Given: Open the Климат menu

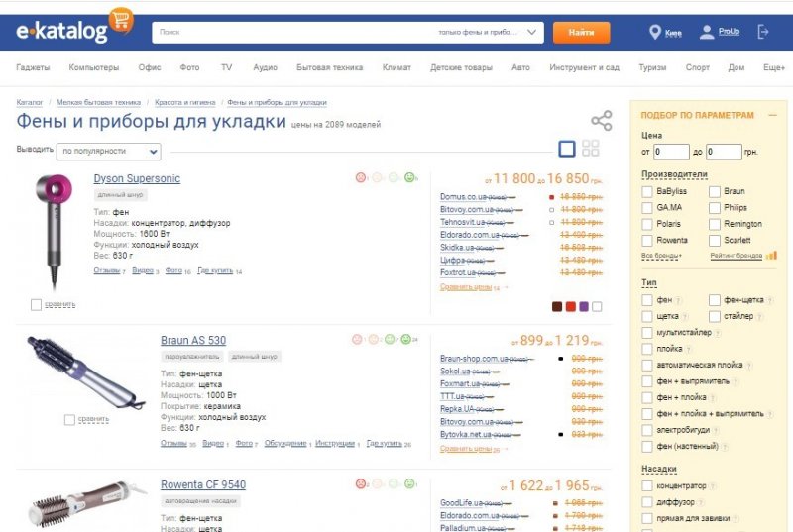Looking at the screenshot, I should coord(396,67).
